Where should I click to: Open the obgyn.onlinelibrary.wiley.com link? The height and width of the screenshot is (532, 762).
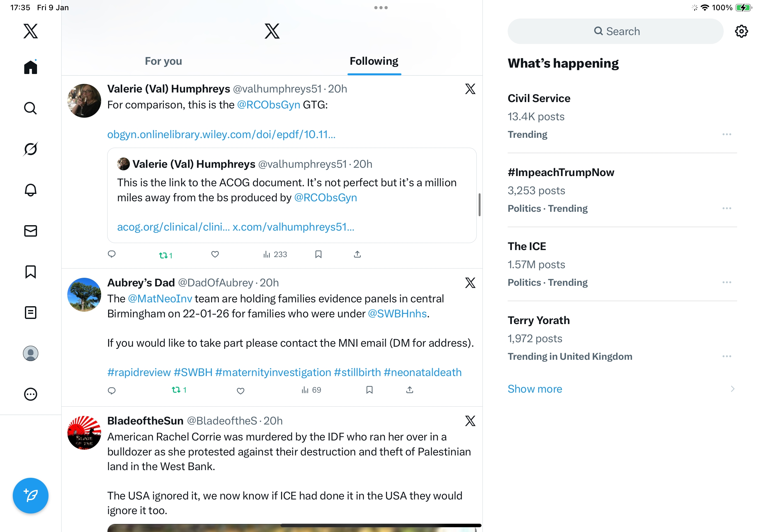[221, 134]
